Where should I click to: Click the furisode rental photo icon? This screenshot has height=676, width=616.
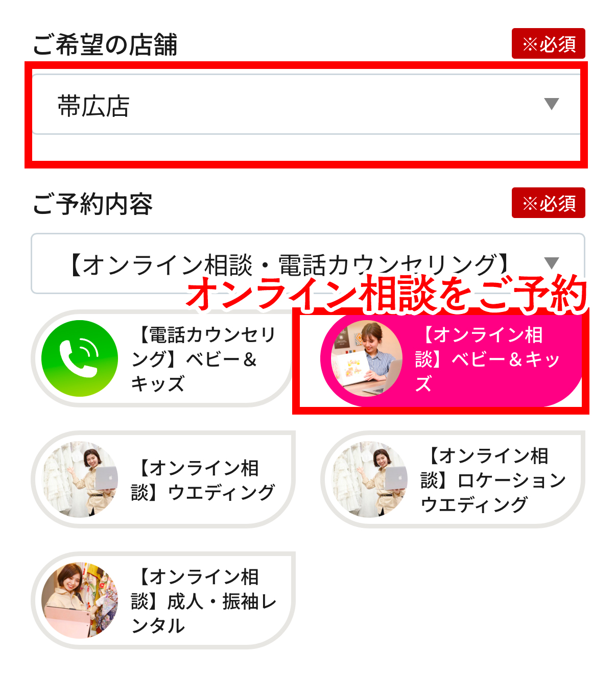80,600
